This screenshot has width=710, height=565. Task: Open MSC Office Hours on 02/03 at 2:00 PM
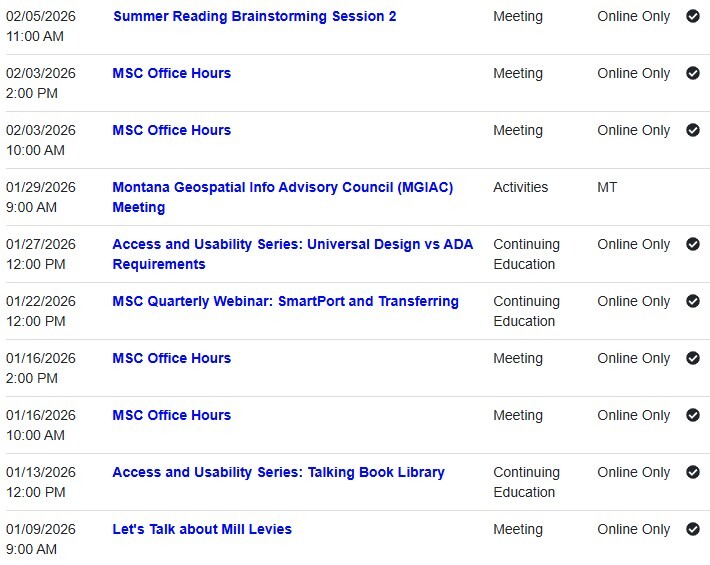(x=171, y=73)
